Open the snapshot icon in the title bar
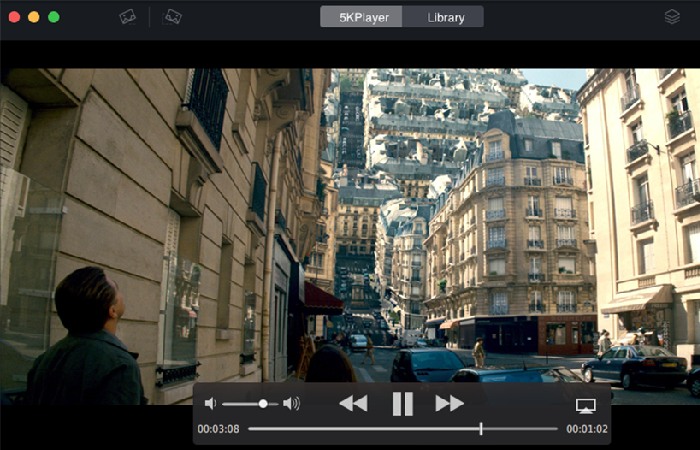Image resolution: width=700 pixels, height=450 pixels. [128, 17]
